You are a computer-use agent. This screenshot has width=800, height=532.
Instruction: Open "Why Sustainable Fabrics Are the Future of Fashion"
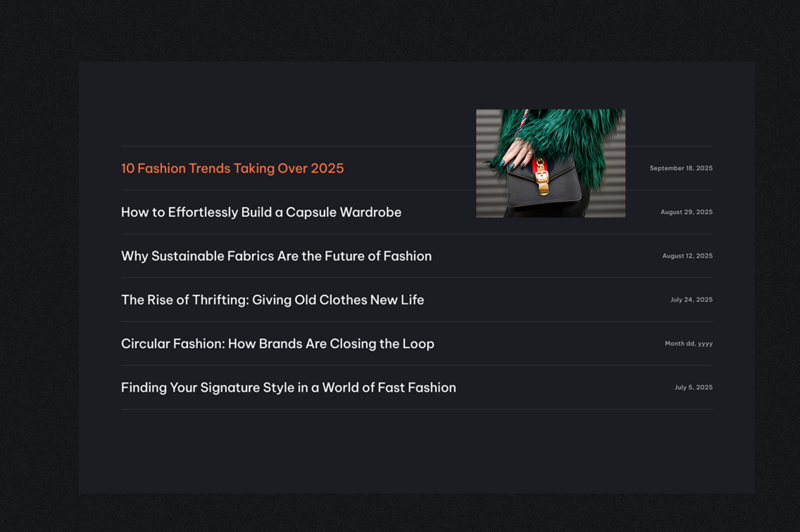[x=276, y=256]
